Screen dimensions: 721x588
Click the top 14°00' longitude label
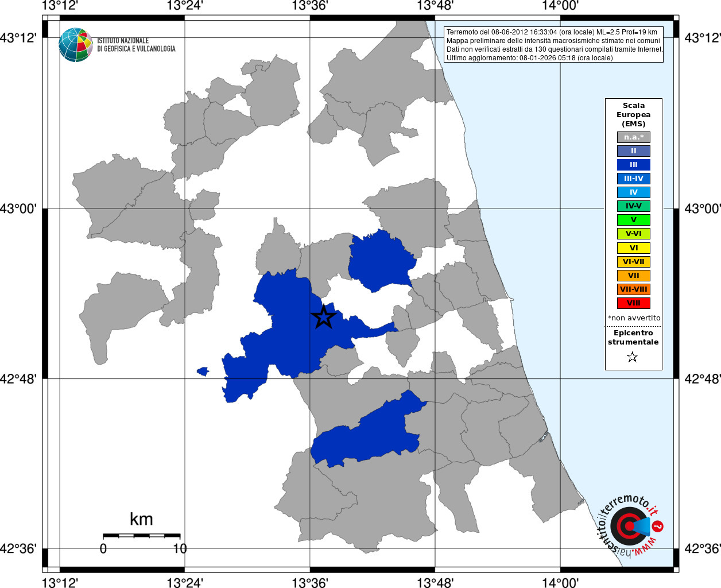tap(560, 6)
